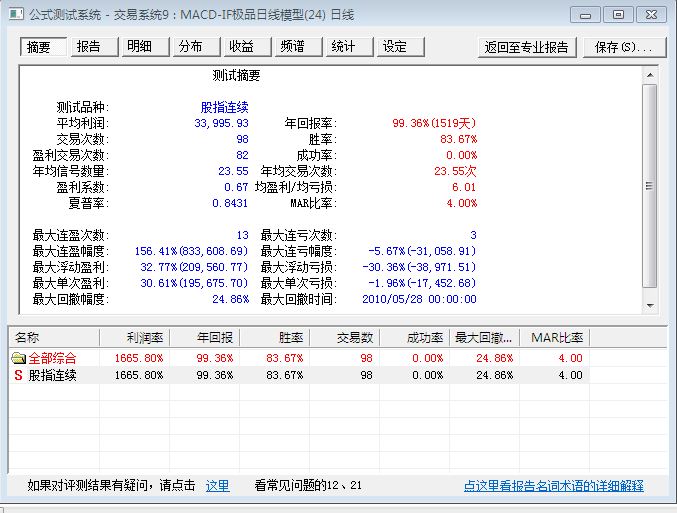Sort by 年回报 column header
This screenshot has height=513, width=677.
coord(204,337)
